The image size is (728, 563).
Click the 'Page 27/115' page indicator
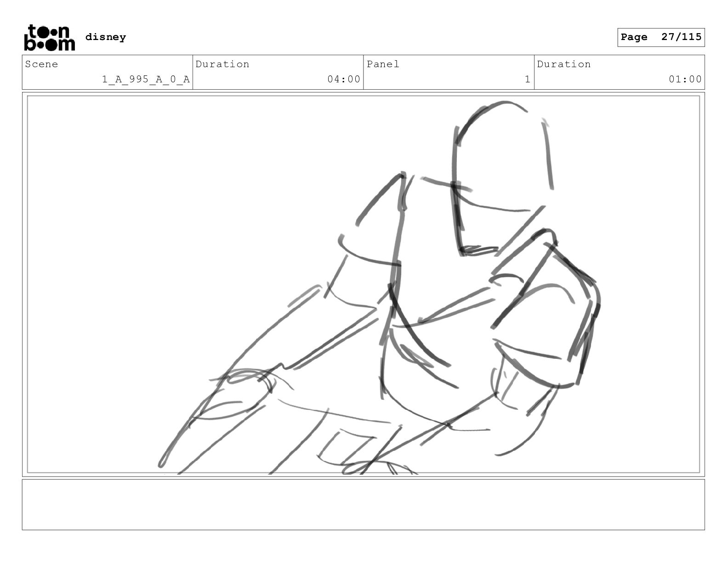pos(661,37)
